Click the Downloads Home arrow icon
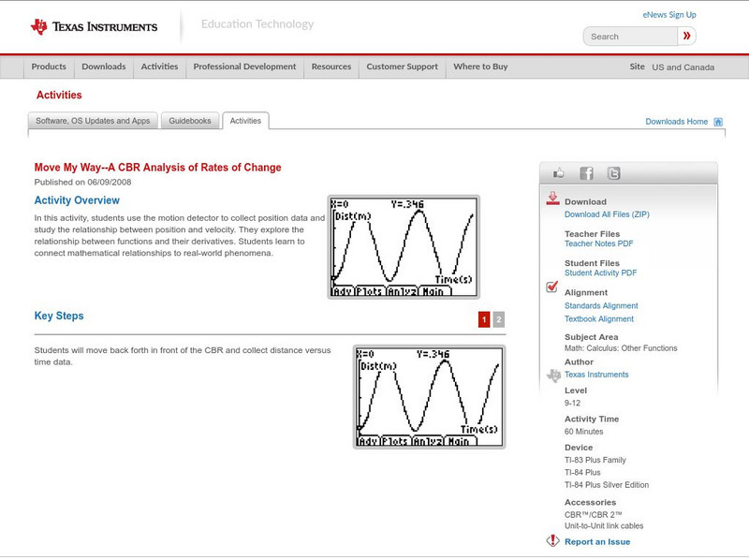Screen dimensions: 749x560 point(718,121)
